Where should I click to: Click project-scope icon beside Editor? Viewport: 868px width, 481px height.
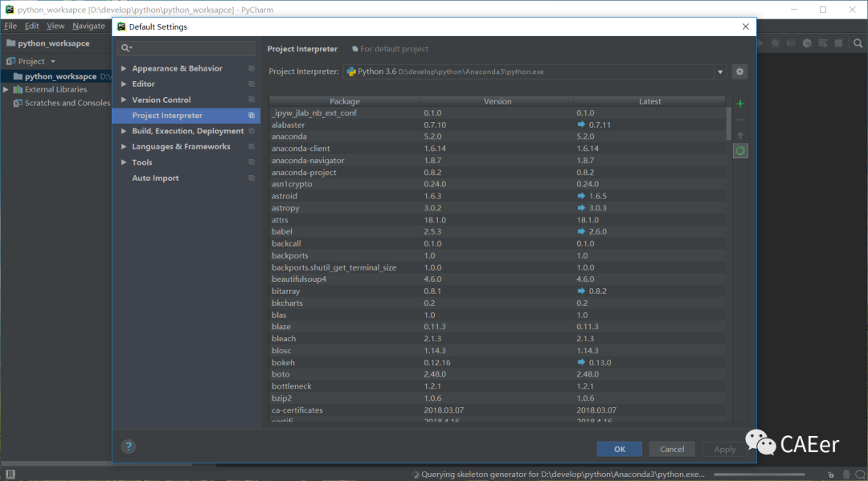click(252, 84)
